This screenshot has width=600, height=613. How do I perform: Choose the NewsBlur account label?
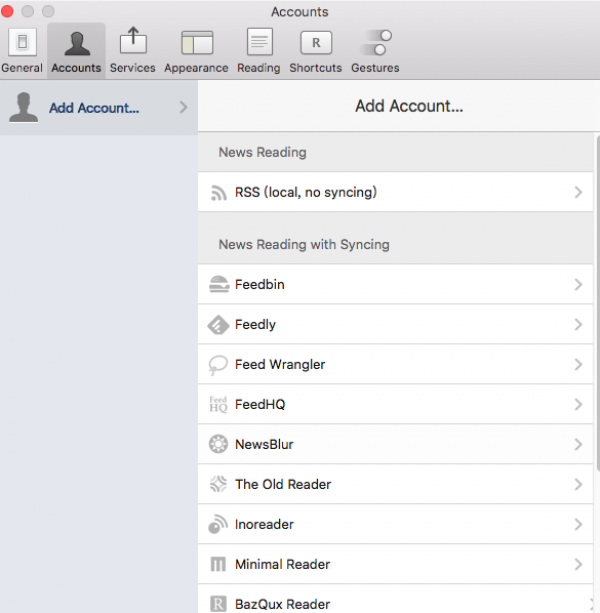(264, 445)
